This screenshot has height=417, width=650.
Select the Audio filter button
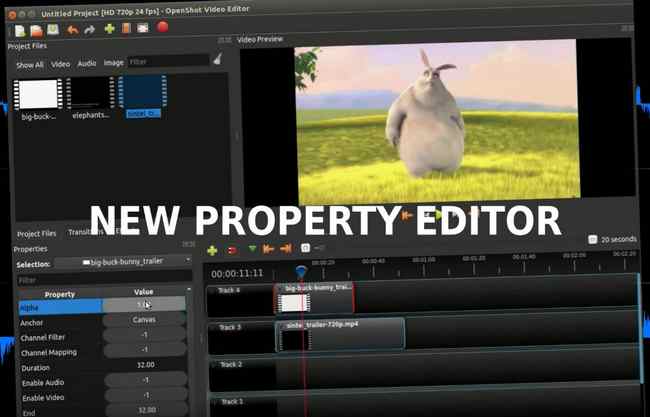tap(87, 63)
